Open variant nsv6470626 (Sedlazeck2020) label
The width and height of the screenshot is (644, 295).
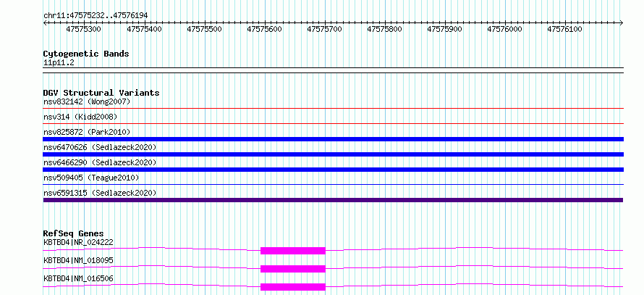(100, 147)
